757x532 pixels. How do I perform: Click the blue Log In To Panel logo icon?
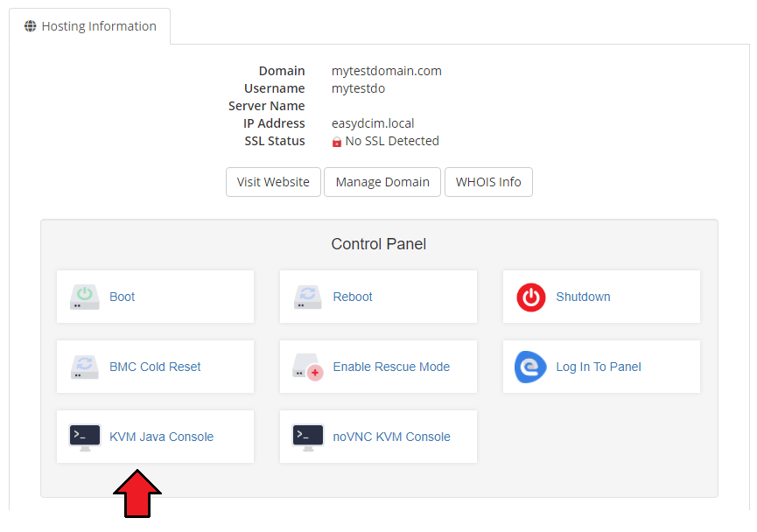pos(530,367)
